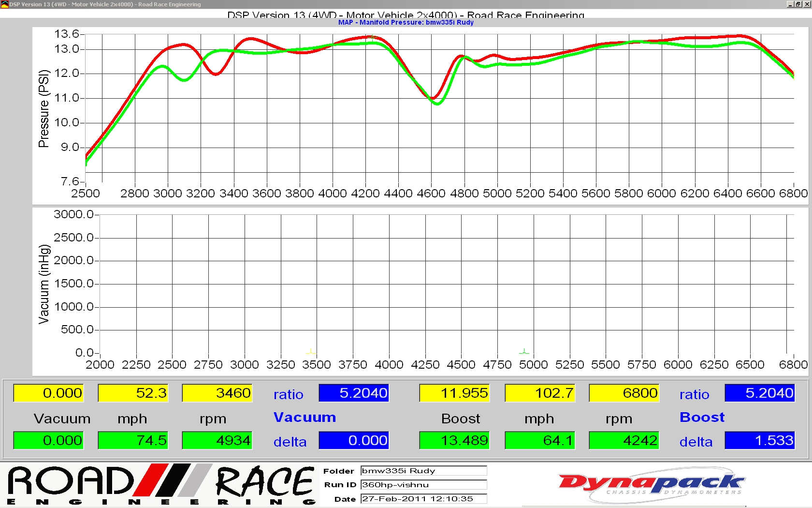This screenshot has width=812, height=508.
Task: Click the black Vacuum label under the yellow value
Action: tap(62, 419)
